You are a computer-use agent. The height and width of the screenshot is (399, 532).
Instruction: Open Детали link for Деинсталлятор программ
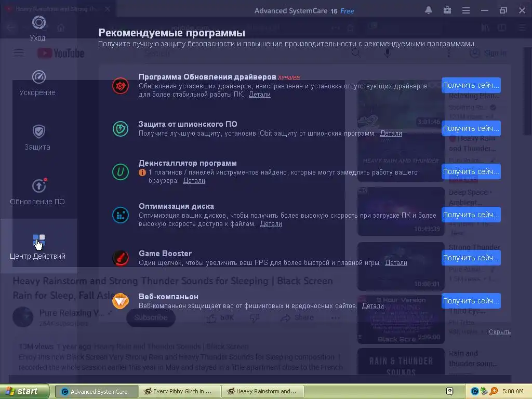click(194, 180)
